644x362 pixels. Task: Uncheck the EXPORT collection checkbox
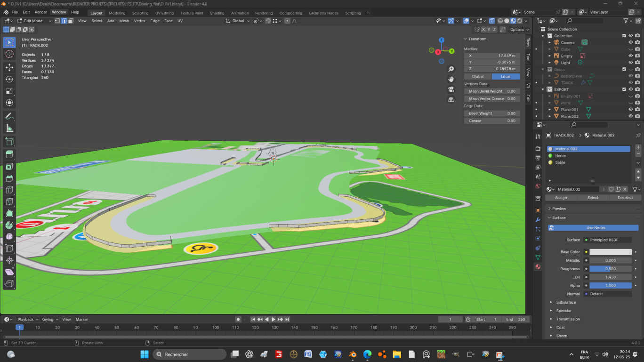coord(624,89)
